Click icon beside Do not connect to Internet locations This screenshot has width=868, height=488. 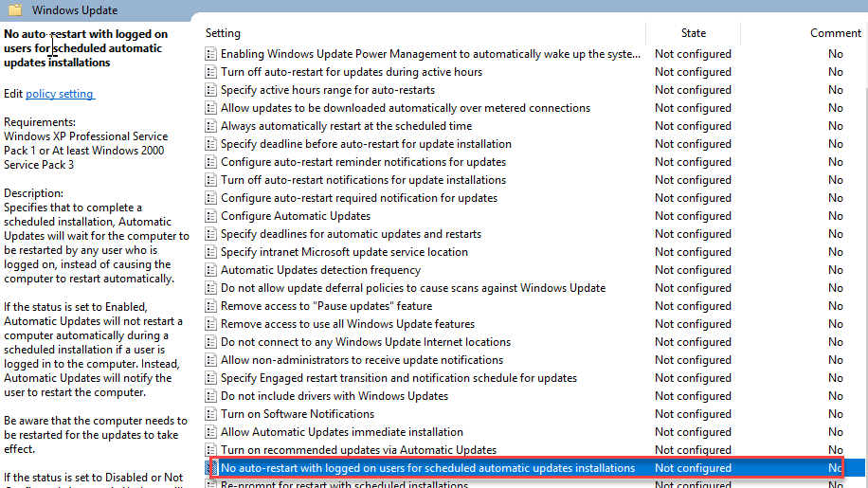[210, 341]
